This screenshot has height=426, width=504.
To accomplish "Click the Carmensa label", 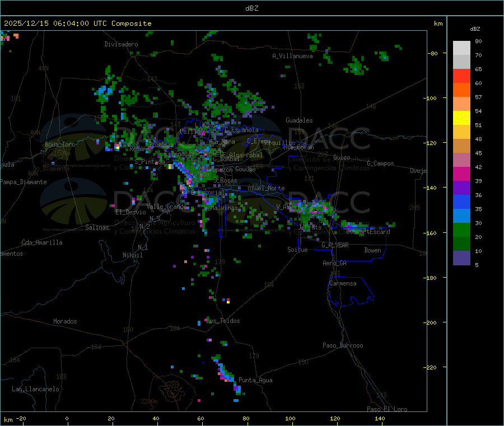I will coord(343,283).
